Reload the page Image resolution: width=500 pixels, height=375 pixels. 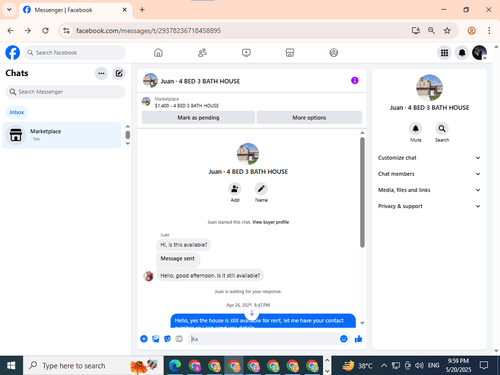point(45,31)
